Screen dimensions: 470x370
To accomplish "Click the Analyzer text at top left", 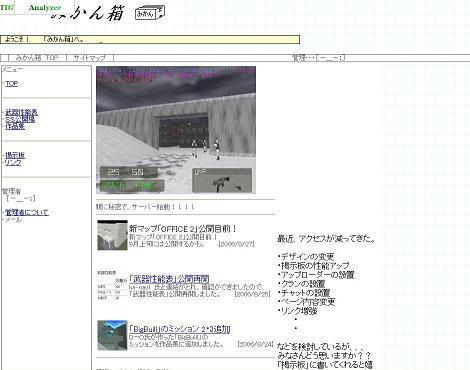I will tap(45, 7).
